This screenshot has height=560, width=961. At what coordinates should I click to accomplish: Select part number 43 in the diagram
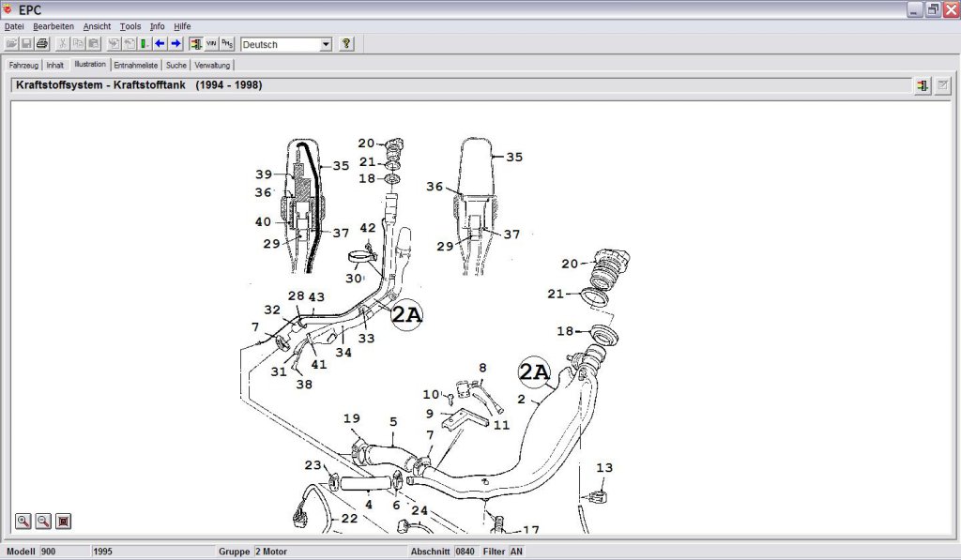click(316, 297)
